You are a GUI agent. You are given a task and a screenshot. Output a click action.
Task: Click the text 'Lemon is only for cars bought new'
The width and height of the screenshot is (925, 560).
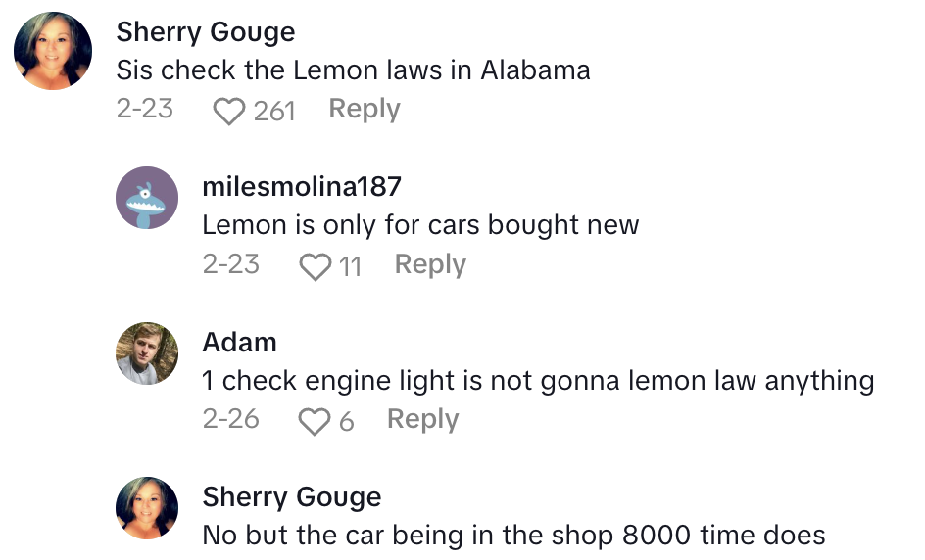pyautogui.click(x=420, y=224)
